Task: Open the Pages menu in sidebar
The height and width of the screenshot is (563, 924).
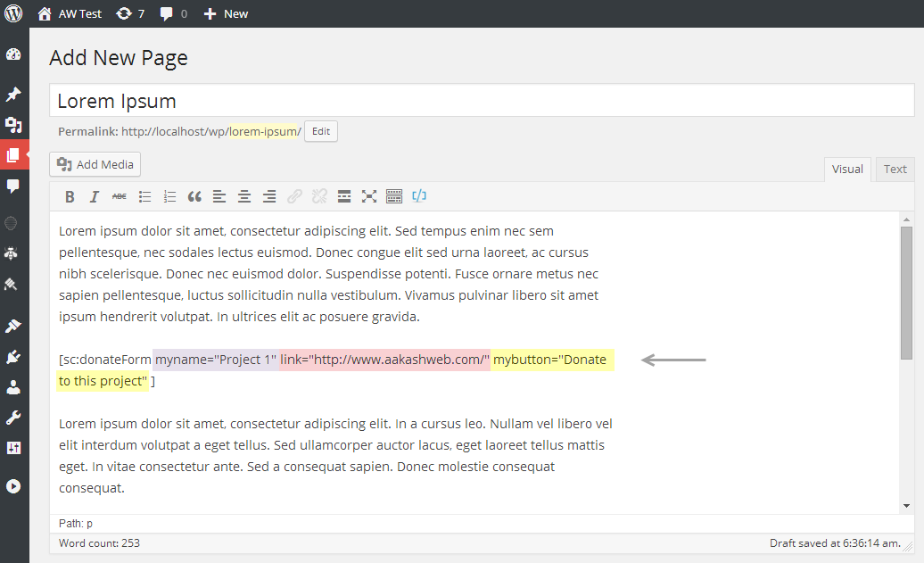Action: click(13, 154)
